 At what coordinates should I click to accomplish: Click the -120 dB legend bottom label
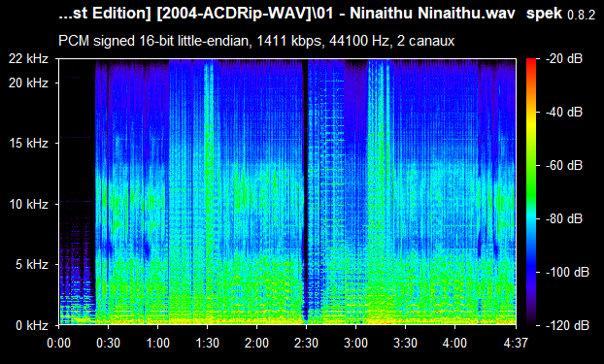[567, 325]
